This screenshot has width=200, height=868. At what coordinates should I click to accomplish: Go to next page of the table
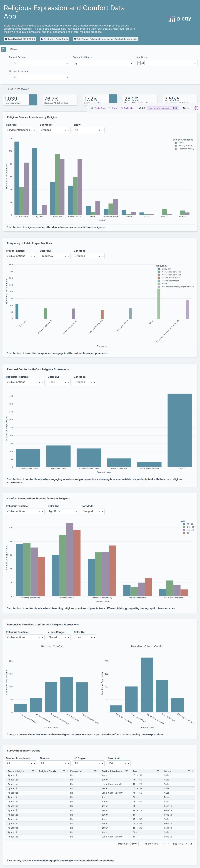click(187, 843)
